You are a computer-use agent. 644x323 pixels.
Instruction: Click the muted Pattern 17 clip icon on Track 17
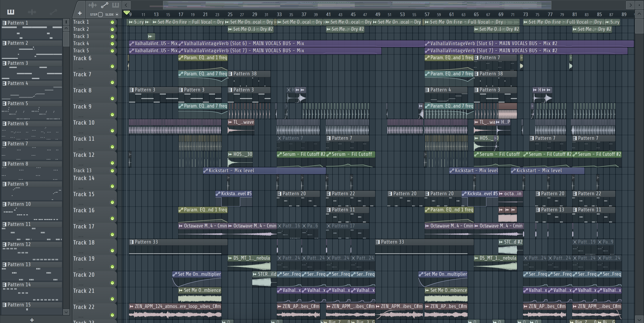(329, 226)
